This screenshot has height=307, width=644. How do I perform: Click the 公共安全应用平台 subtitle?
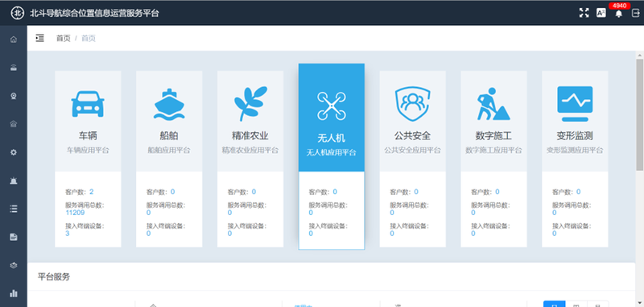click(412, 151)
